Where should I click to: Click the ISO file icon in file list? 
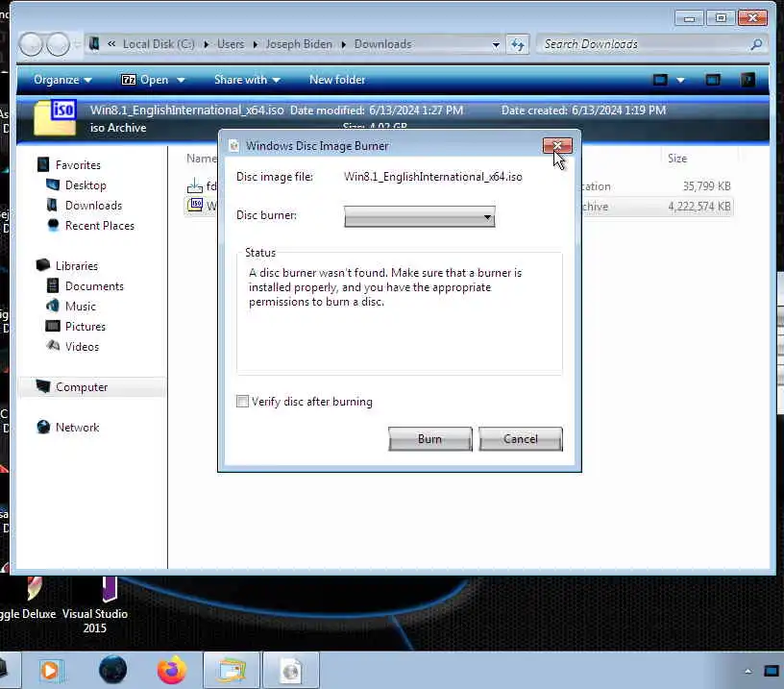195,205
